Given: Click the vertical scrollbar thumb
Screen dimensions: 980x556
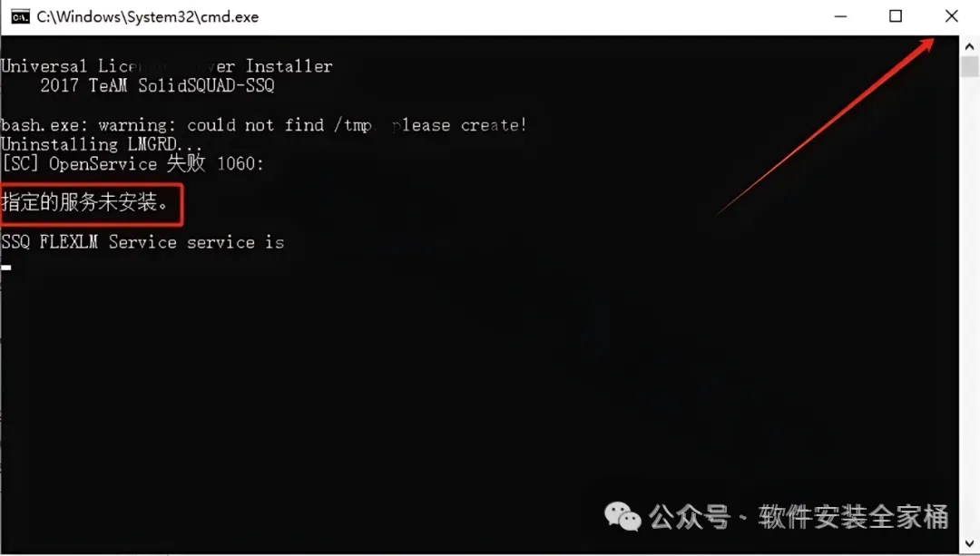Looking at the screenshot, I should pos(969,66).
